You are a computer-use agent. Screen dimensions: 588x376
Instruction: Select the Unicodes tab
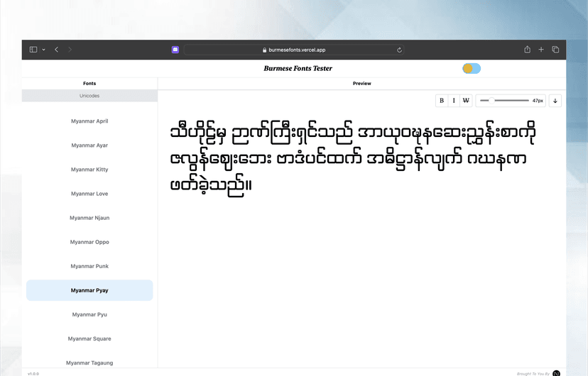(89, 96)
